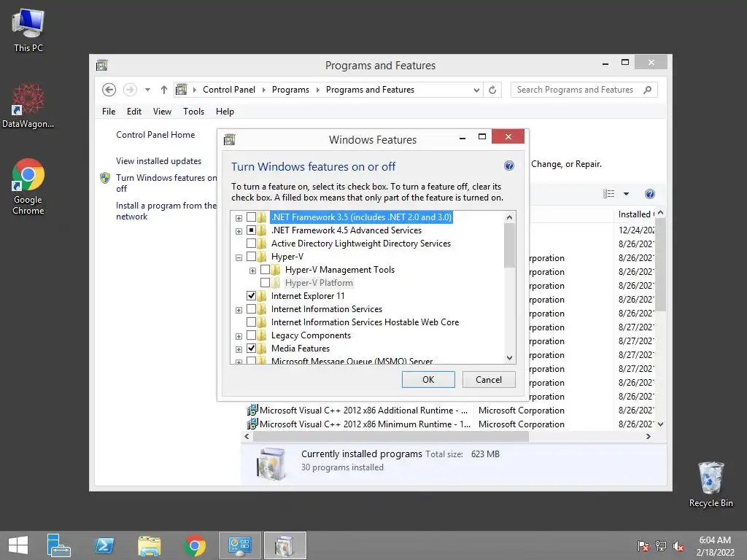The width and height of the screenshot is (747, 560).
Task: Check the Legacy Components checkbox
Action: (251, 335)
